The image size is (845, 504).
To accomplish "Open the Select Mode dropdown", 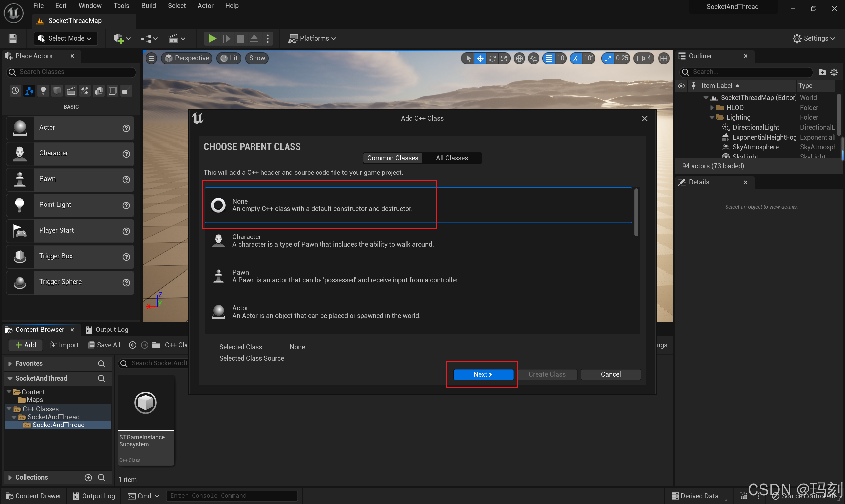I will pyautogui.click(x=66, y=38).
